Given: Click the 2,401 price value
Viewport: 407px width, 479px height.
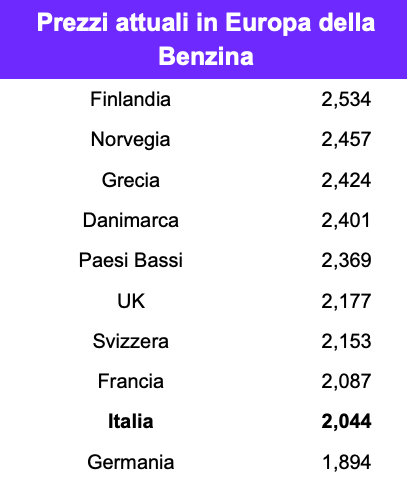Looking at the screenshot, I should [346, 220].
